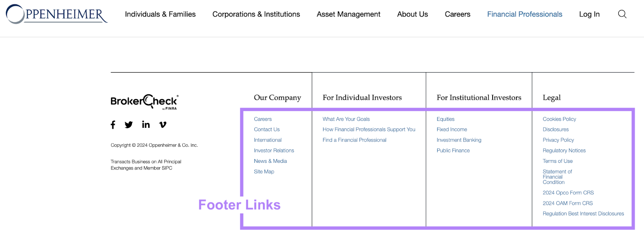The image size is (644, 235).
Task: Open the search magnifying glass
Action: [622, 14]
